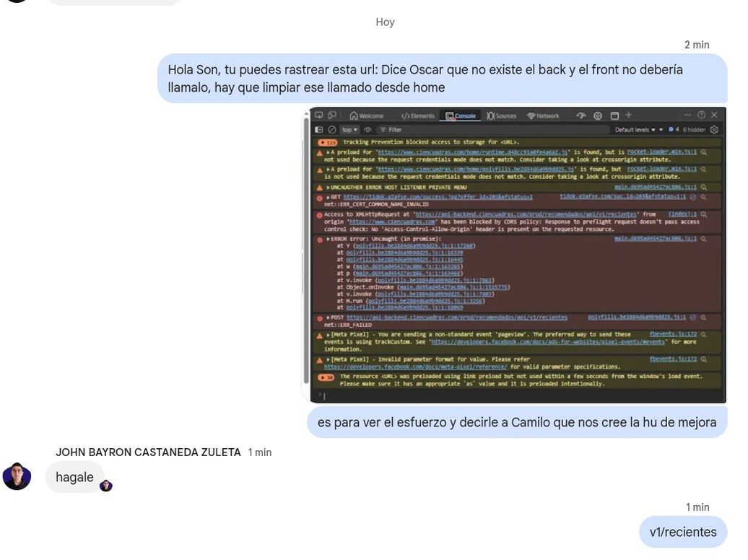Click the "1 min" timestamp beside John's name
The height and width of the screenshot is (560, 748).
[x=259, y=452]
